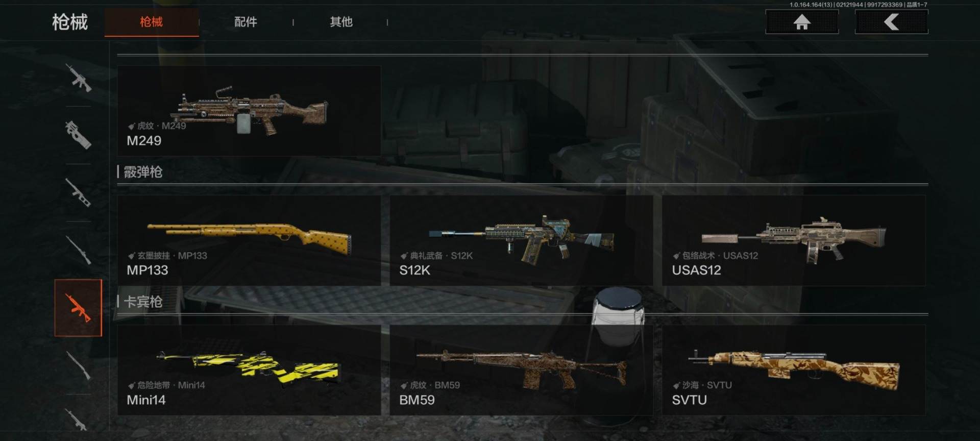Switch to the 配件 tab
Screen dimensions: 980x441
[246, 22]
